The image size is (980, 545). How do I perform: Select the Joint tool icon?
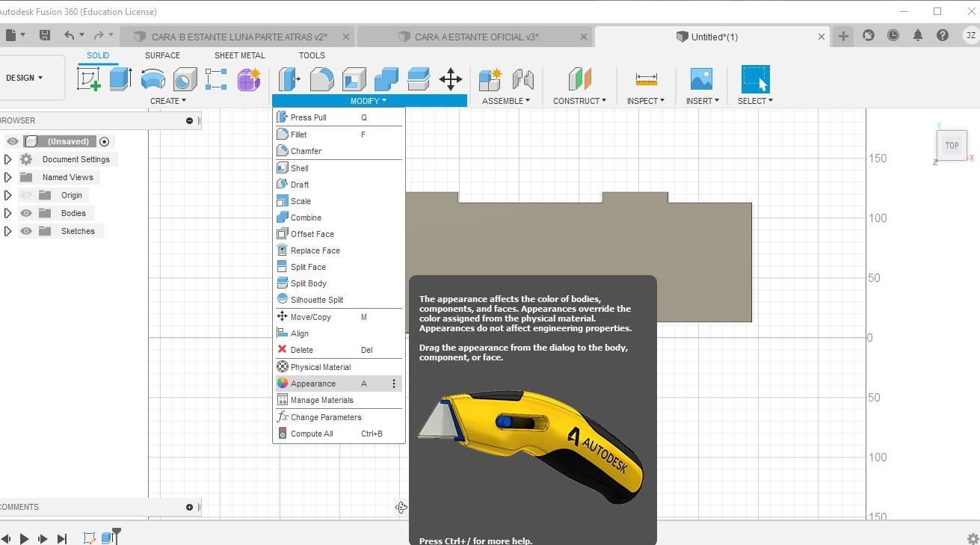point(523,78)
